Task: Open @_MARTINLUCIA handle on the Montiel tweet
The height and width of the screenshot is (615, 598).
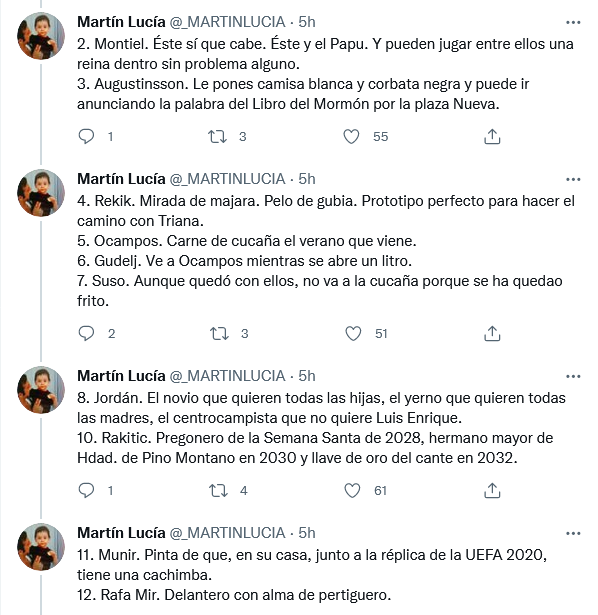Action: pyautogui.click(x=227, y=22)
